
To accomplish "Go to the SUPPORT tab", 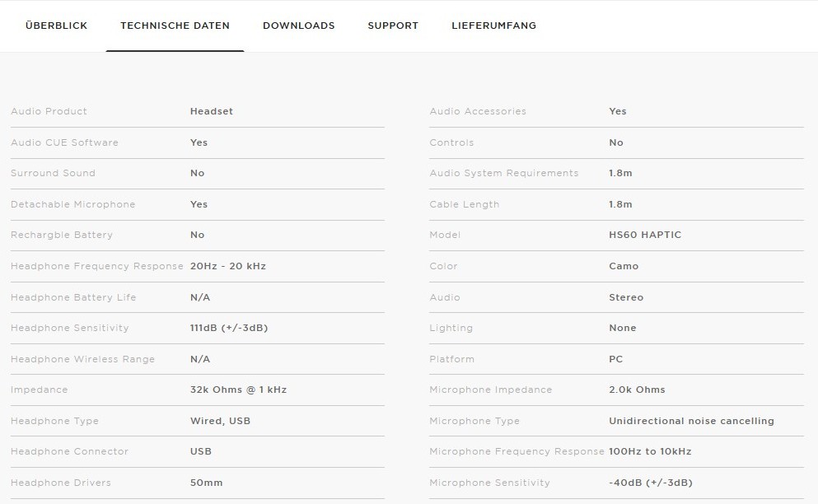I will point(393,26).
